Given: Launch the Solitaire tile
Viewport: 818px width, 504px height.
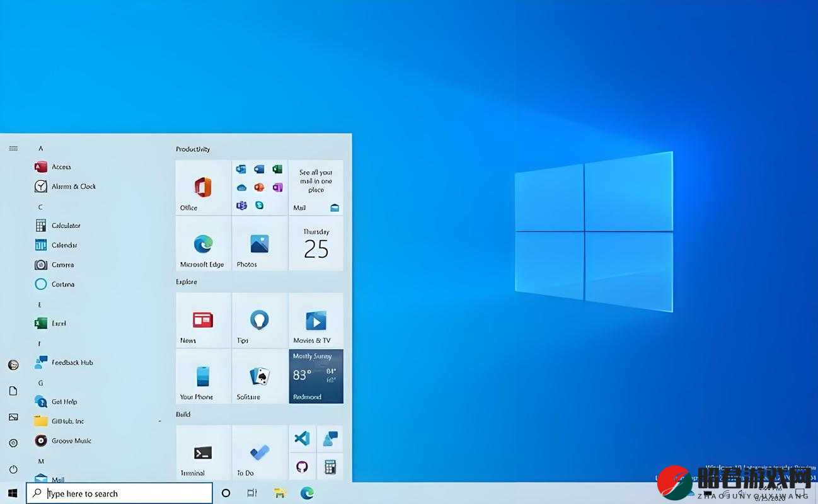Looking at the screenshot, I should pyautogui.click(x=260, y=376).
